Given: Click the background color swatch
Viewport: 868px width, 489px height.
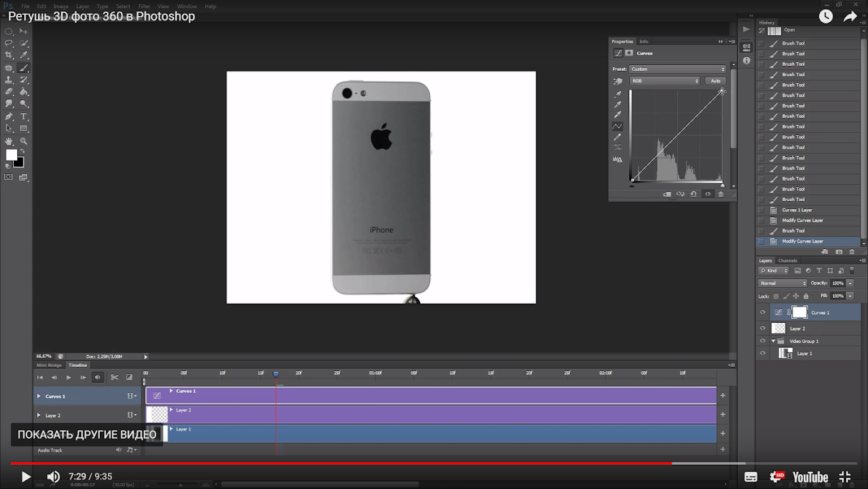Looking at the screenshot, I should (20, 163).
